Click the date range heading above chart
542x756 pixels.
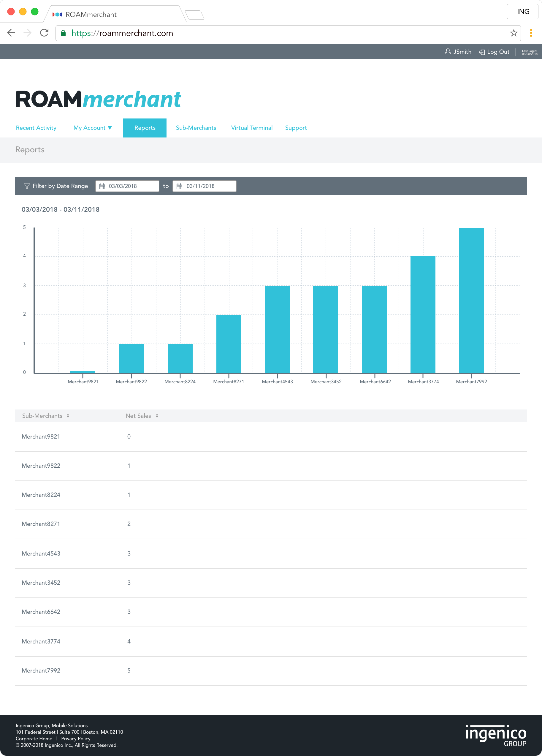coord(61,209)
